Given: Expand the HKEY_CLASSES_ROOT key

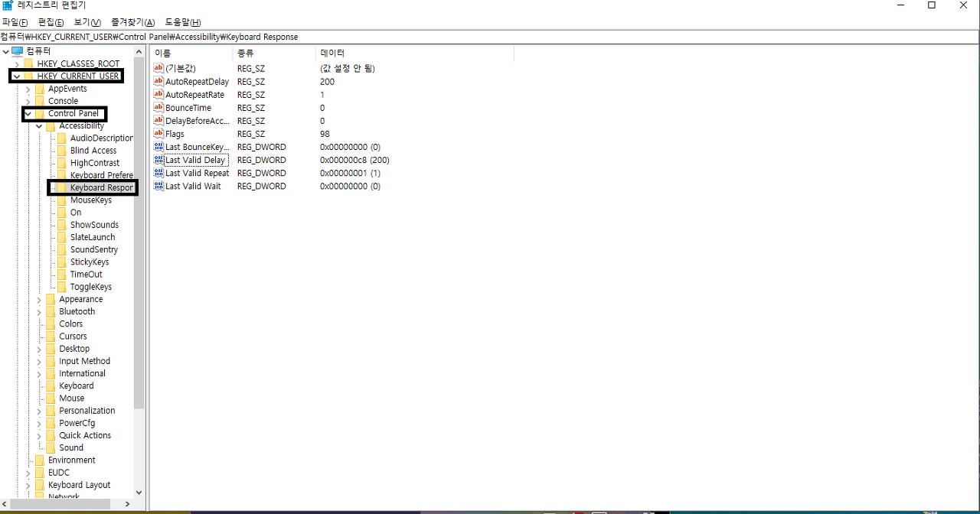Looking at the screenshot, I should coord(17,63).
